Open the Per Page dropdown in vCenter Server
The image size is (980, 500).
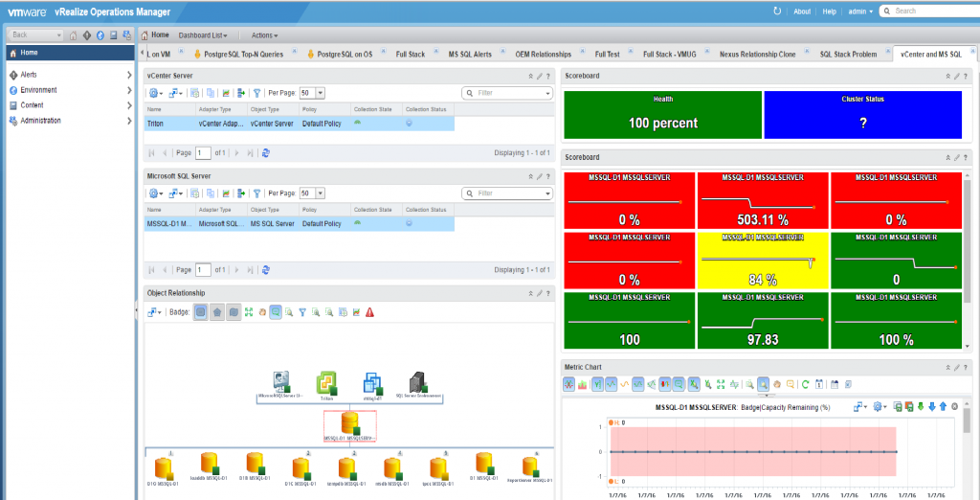pyautogui.click(x=321, y=93)
